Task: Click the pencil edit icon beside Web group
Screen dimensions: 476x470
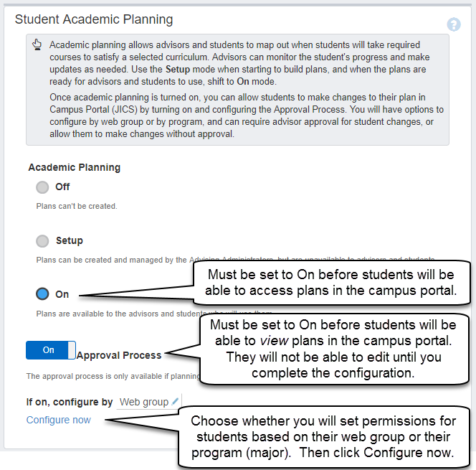Action: coord(176,402)
